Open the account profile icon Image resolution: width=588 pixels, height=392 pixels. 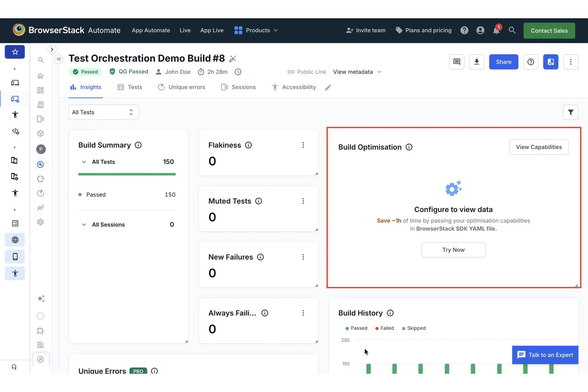(480, 30)
